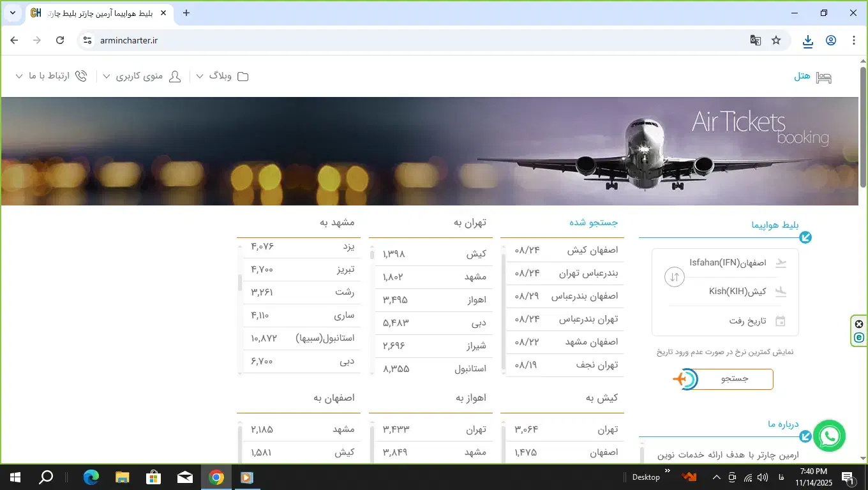Viewport: 868px width, 490px height.
Task: Click the bed icon beside هتل
Action: [824, 76]
